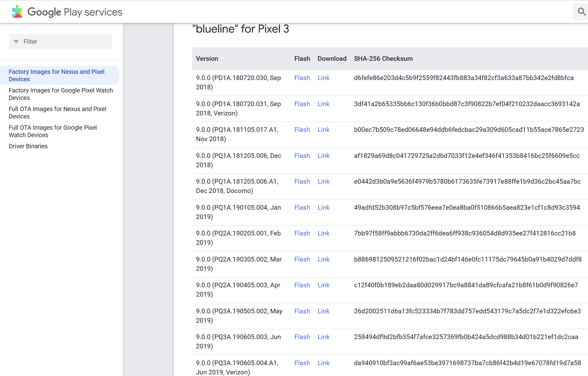Click checksum starting with e0442d3b0a9e
Screen dimensions: 588x376
[x=467, y=181]
